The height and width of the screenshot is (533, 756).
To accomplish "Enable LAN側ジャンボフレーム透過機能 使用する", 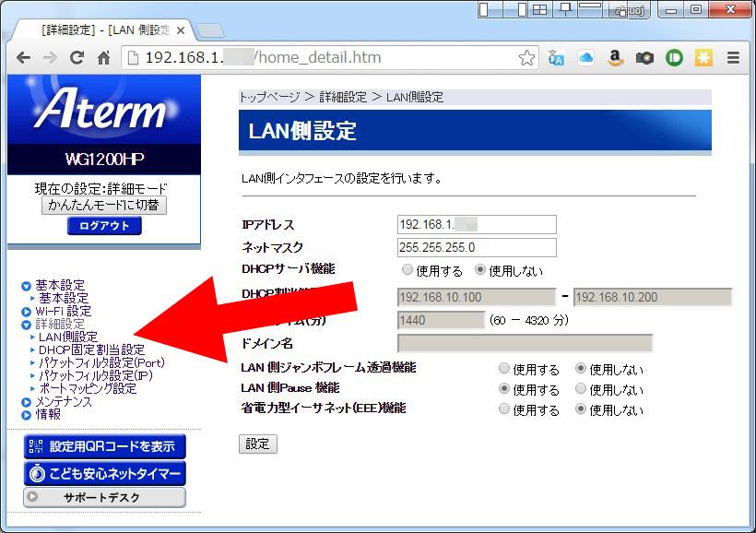I will (x=503, y=369).
